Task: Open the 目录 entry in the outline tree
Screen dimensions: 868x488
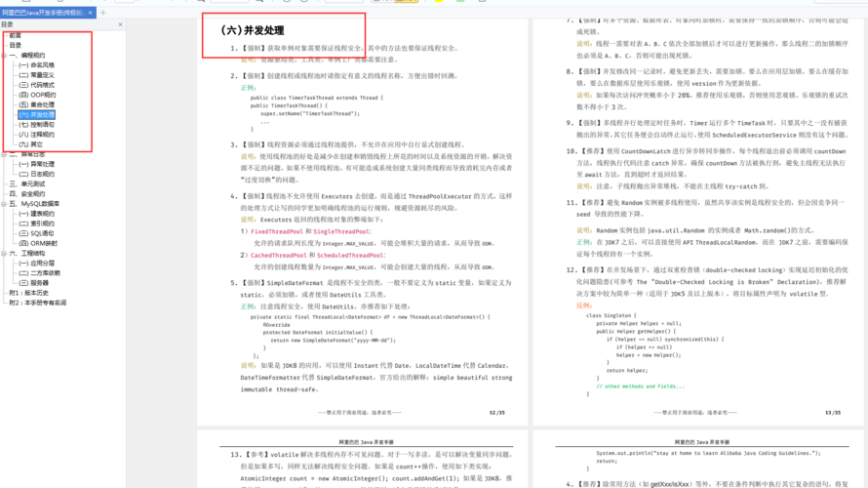Action: [15, 46]
